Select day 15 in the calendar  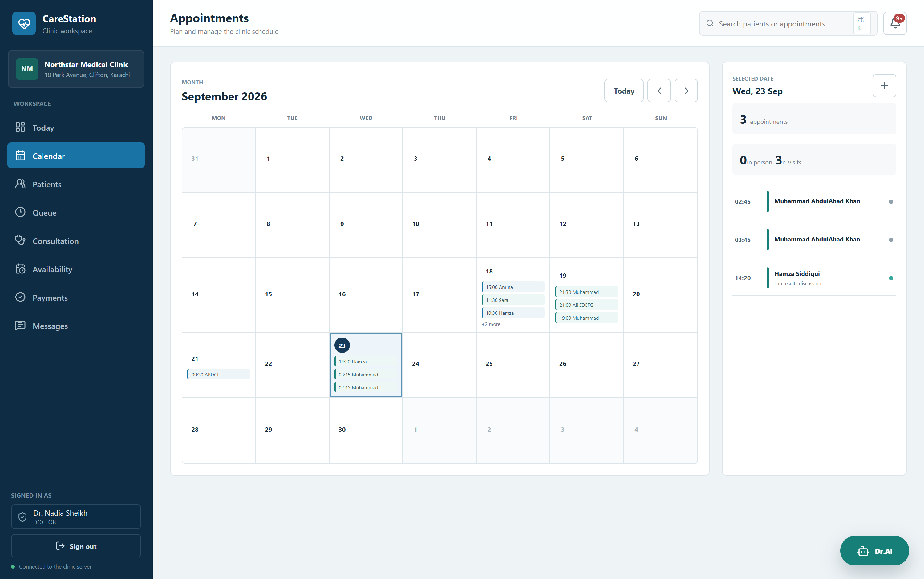292,295
